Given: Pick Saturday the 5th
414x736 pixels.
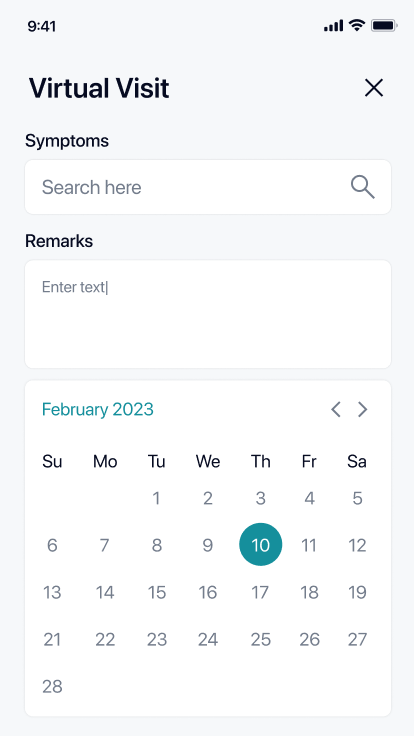Looking at the screenshot, I should click(357, 498).
